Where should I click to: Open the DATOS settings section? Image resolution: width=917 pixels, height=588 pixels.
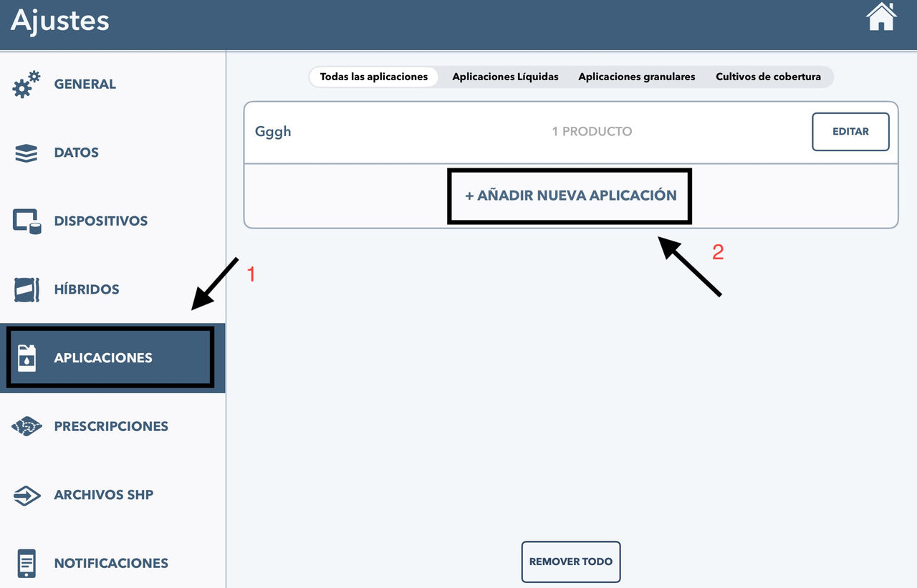112,153
